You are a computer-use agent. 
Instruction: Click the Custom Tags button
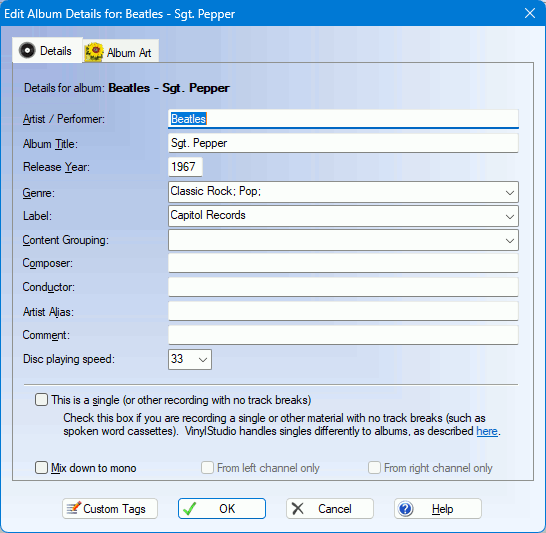click(110, 509)
